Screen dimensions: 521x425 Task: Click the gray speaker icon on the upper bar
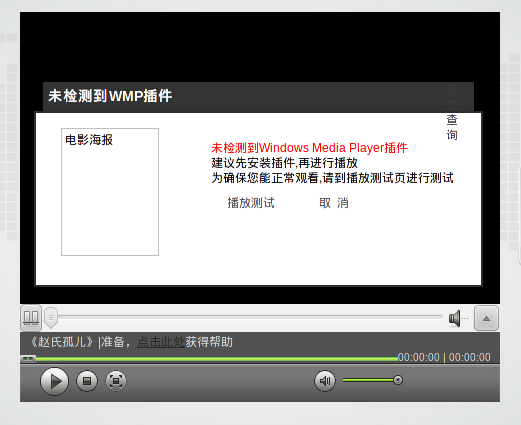[x=455, y=318]
